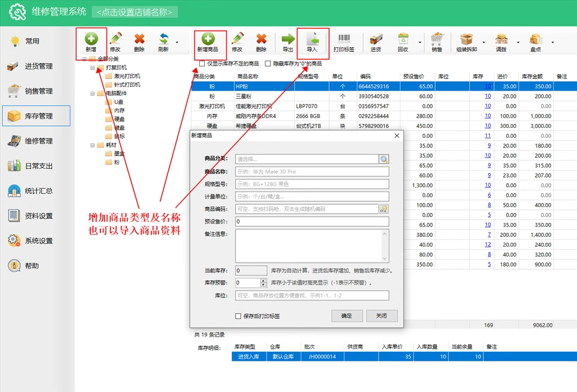Click the 进货 truck icon
The image size is (577, 392).
click(x=376, y=39)
